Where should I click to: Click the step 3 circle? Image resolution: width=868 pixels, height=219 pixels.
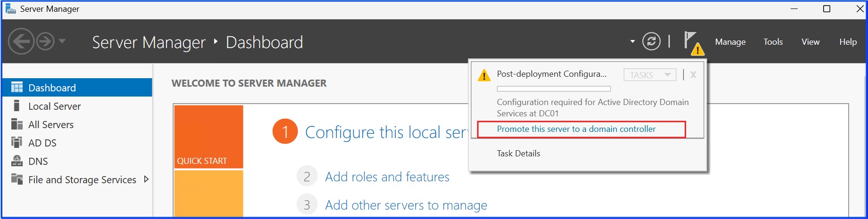(307, 205)
